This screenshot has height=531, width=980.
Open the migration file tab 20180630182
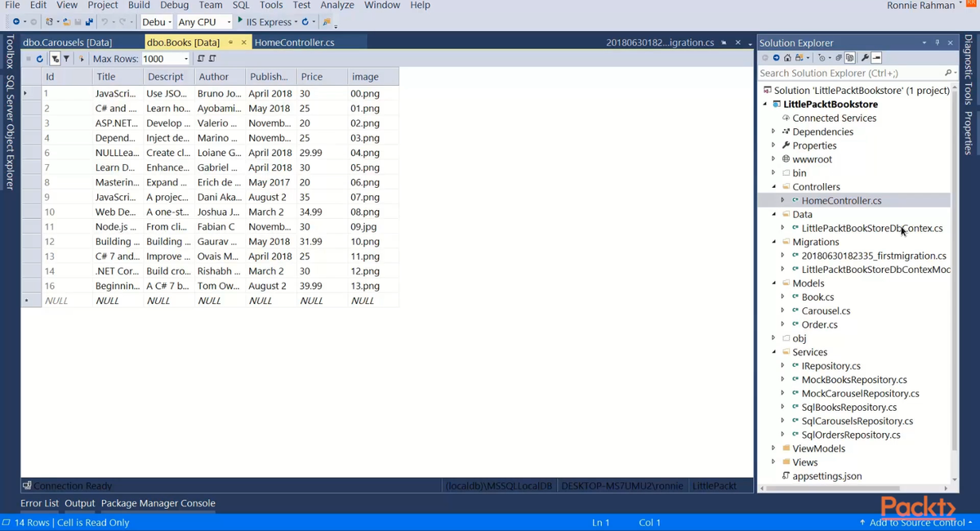point(660,42)
